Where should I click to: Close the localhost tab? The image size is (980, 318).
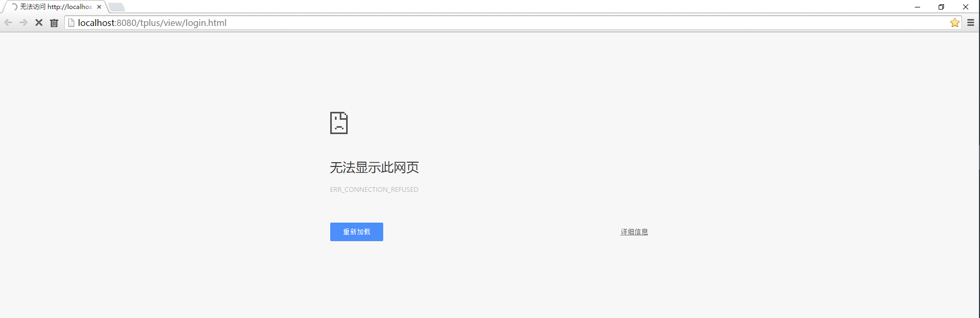pos(99,7)
